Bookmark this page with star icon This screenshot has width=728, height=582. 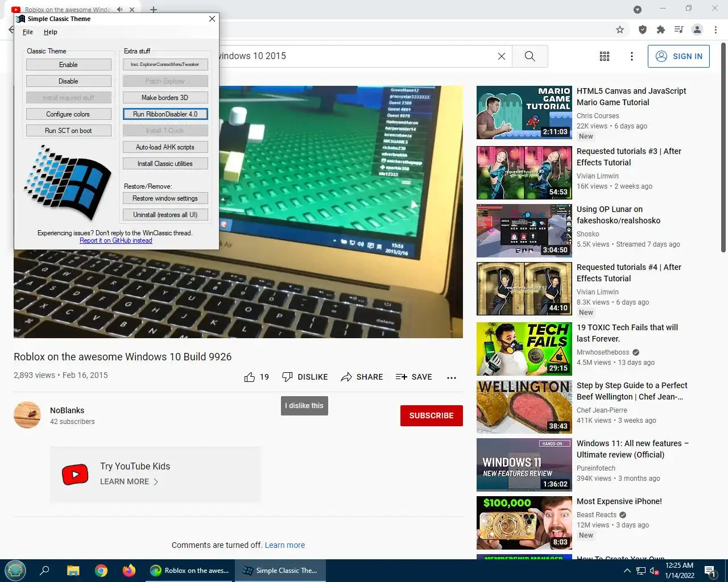coord(620,30)
